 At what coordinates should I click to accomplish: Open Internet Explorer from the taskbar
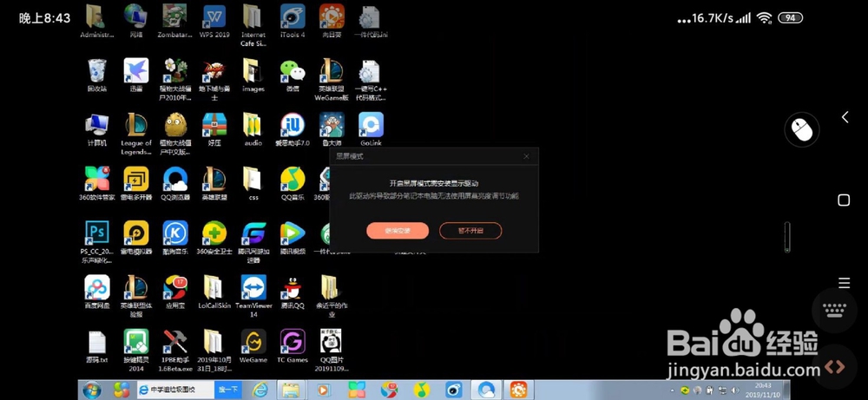[x=260, y=390]
